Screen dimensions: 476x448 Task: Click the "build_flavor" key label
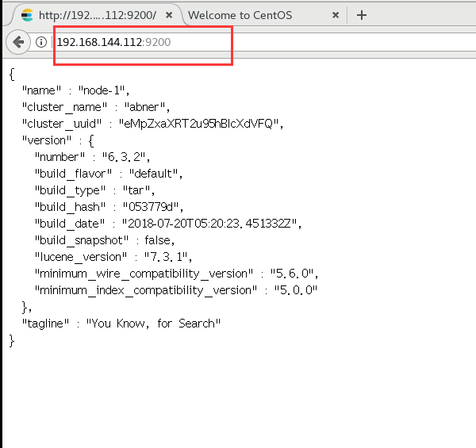point(73,174)
